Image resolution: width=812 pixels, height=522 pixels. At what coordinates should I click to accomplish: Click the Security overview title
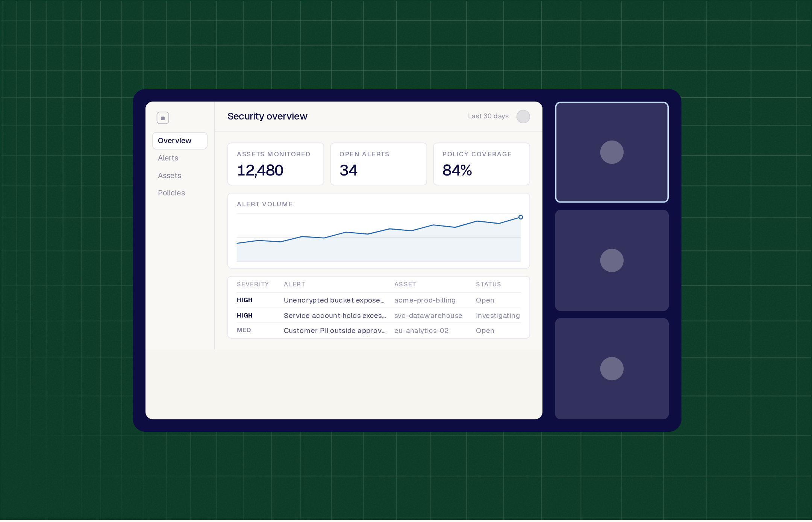tap(267, 117)
